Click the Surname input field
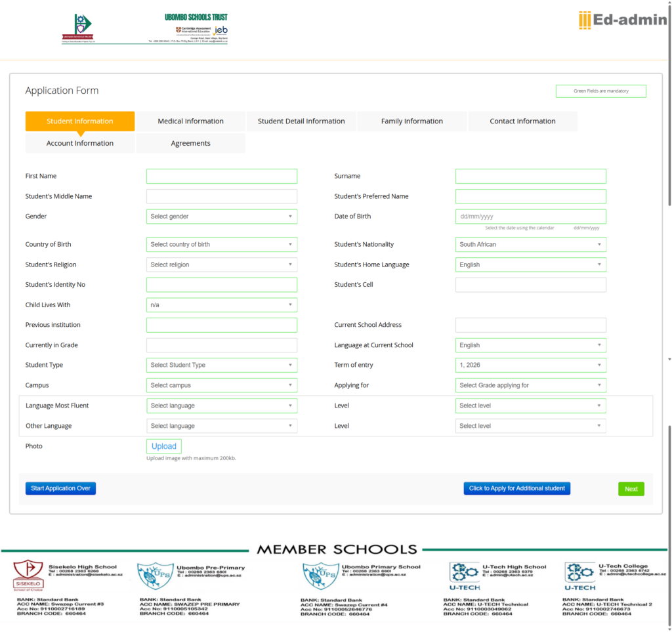Viewport: 672px width, 632px height. click(x=530, y=176)
